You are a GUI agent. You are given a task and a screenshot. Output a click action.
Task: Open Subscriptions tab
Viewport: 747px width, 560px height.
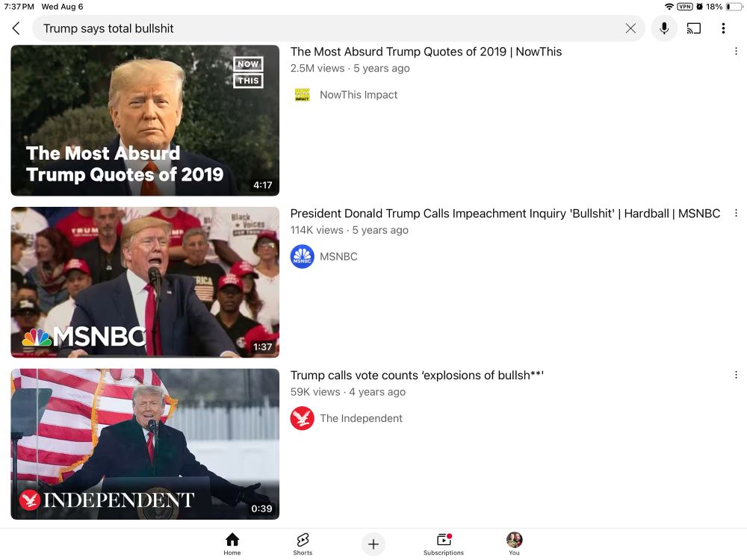coord(444,544)
